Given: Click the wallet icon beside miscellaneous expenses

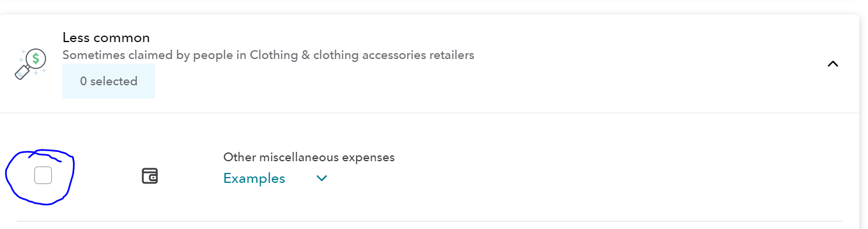Looking at the screenshot, I should tap(150, 176).
